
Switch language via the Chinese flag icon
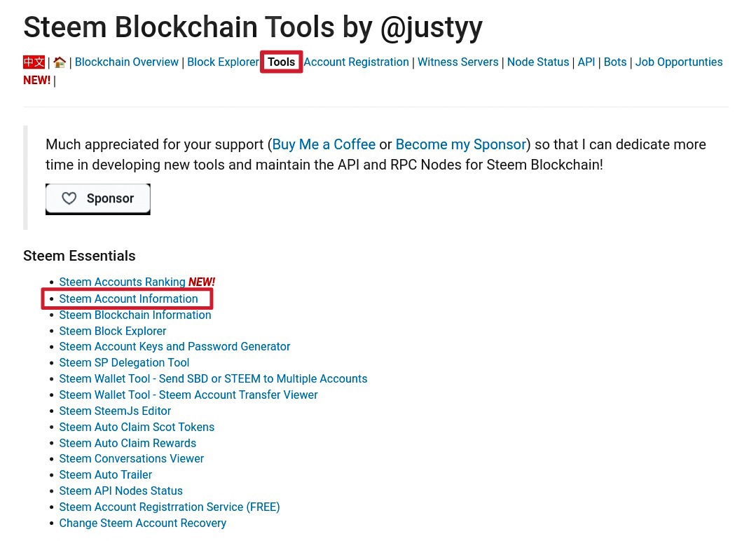[34, 62]
